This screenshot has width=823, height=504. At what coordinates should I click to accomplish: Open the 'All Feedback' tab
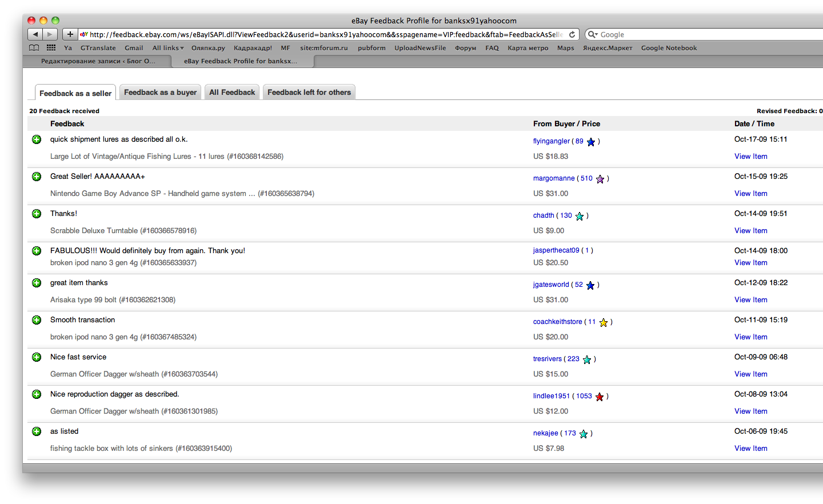pos(232,92)
